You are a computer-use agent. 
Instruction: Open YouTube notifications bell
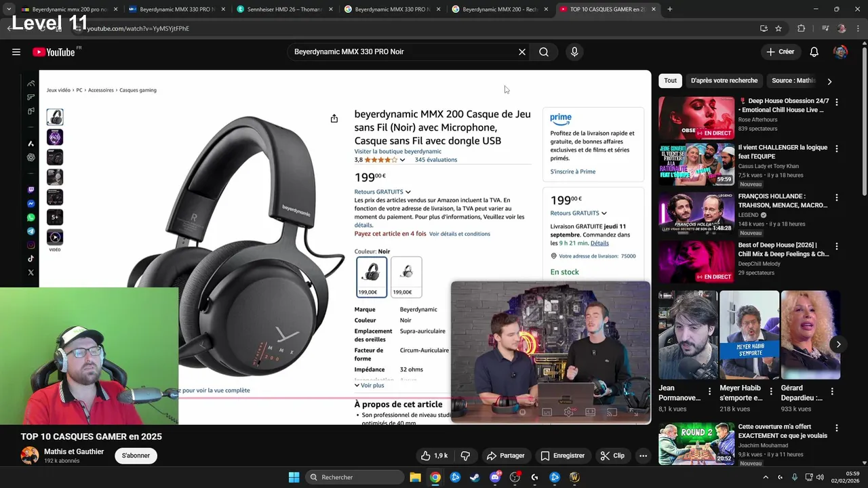coord(814,52)
